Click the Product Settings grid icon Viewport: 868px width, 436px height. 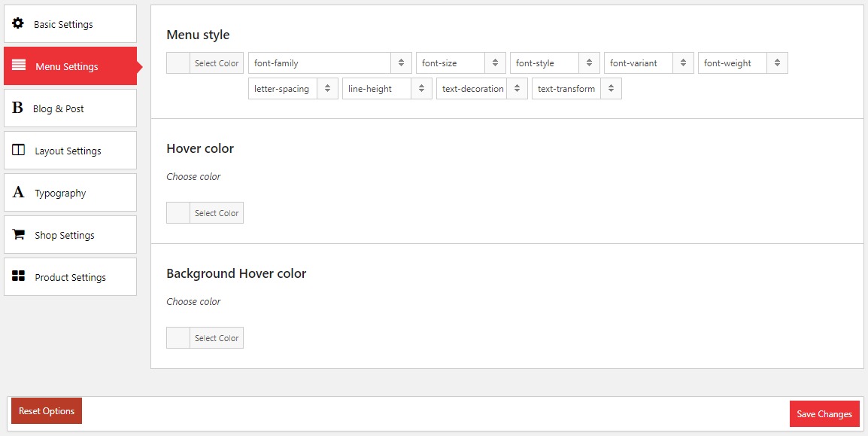pyautogui.click(x=19, y=277)
